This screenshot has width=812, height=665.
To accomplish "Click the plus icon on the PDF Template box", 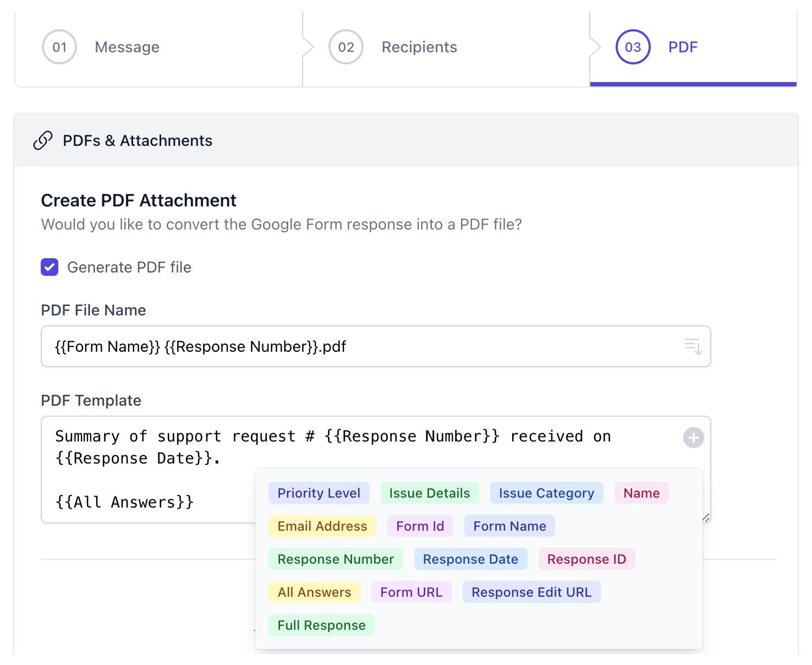I will [x=693, y=438].
